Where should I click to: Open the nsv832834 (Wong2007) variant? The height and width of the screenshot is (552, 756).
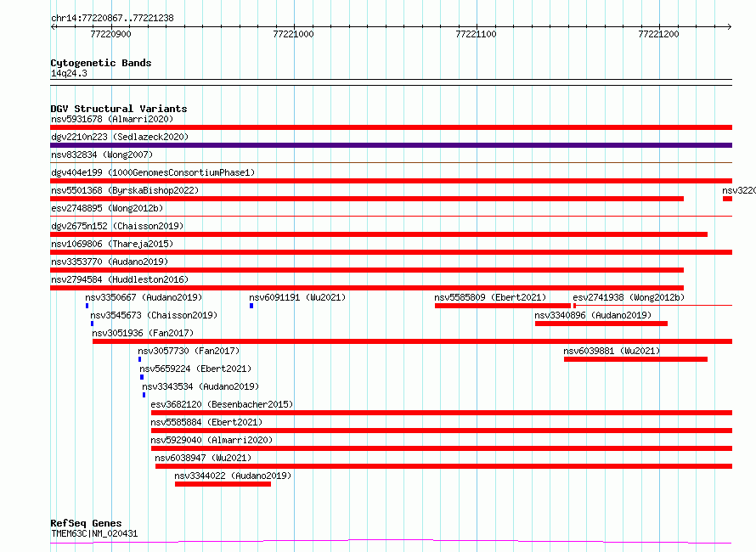pyautogui.click(x=102, y=155)
